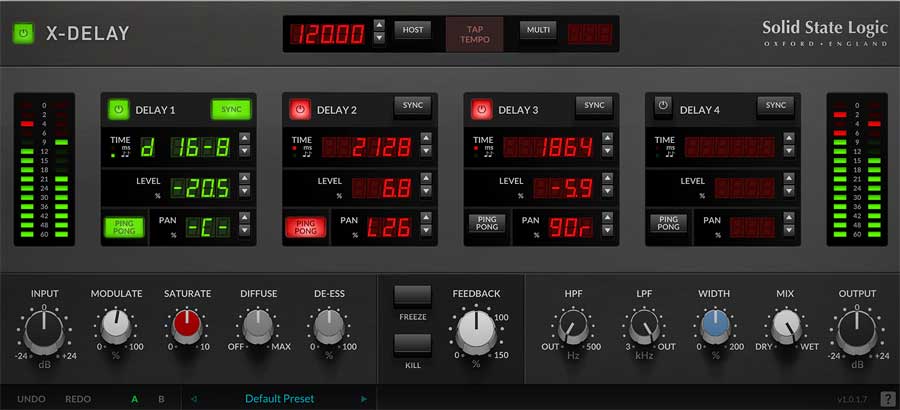Increase Delay 3 level up arrow
The height and width of the screenshot is (410, 900).
coord(607,178)
